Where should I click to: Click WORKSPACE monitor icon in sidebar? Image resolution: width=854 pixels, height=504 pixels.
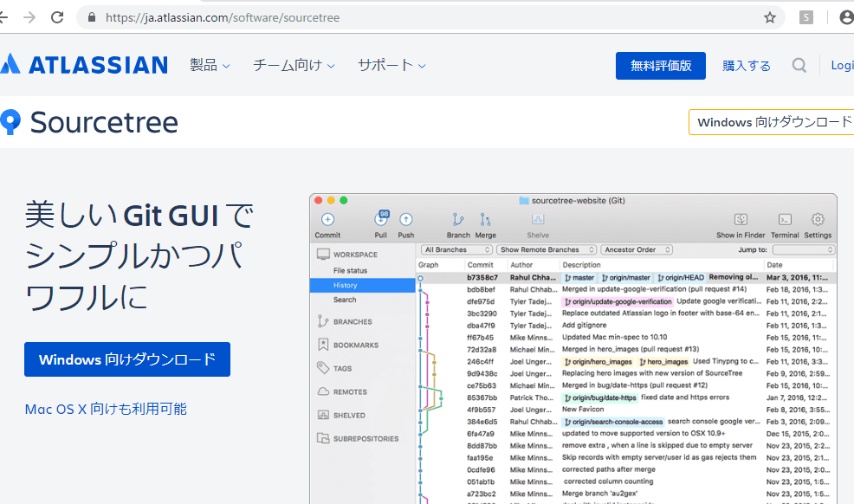click(323, 255)
